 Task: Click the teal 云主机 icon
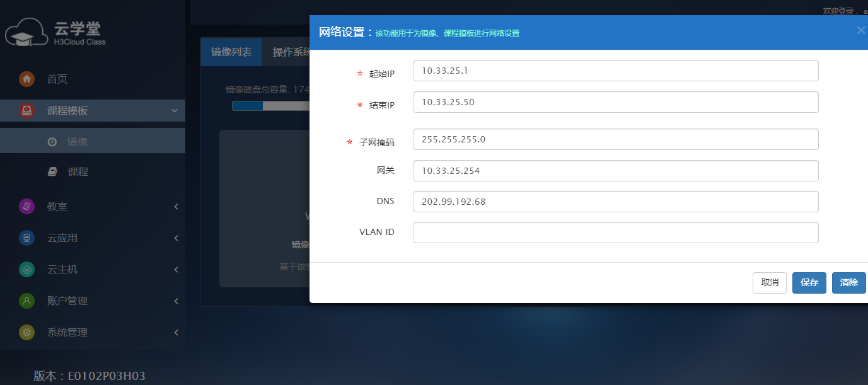(26, 269)
